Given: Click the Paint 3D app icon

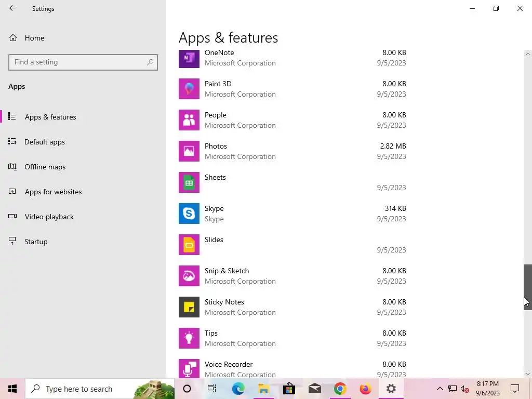Looking at the screenshot, I should (x=189, y=89).
